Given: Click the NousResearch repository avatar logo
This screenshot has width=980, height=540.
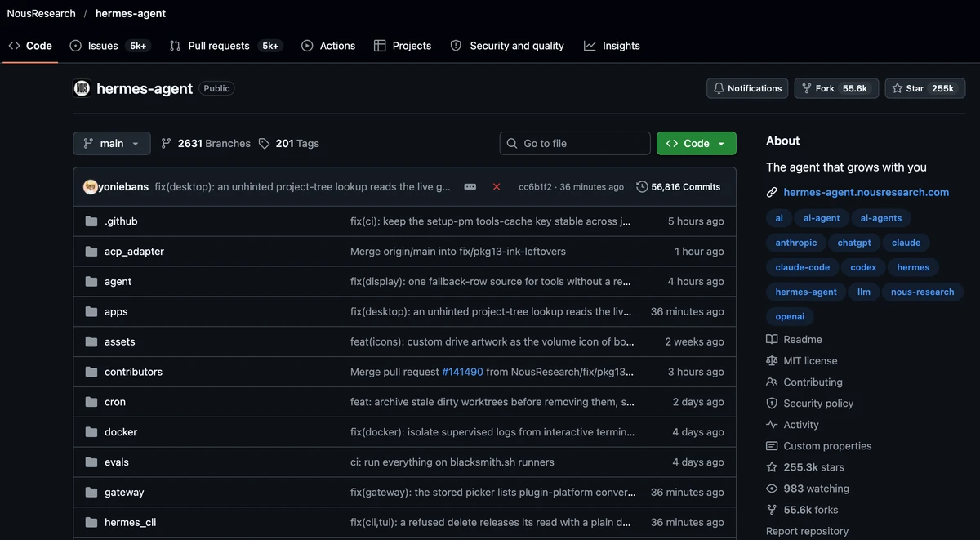Looking at the screenshot, I should tap(82, 88).
